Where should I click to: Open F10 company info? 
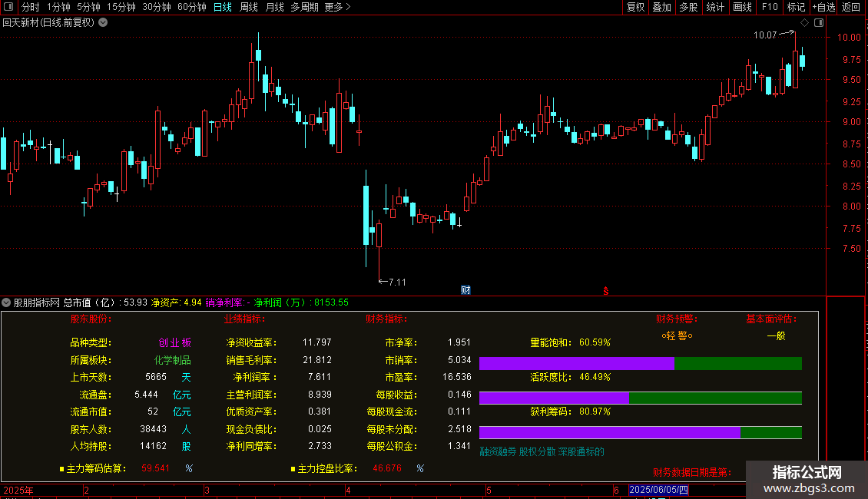coord(770,7)
